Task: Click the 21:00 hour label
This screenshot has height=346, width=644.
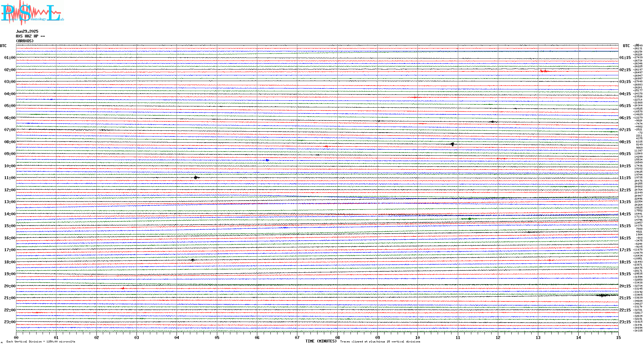Action: coord(10,298)
